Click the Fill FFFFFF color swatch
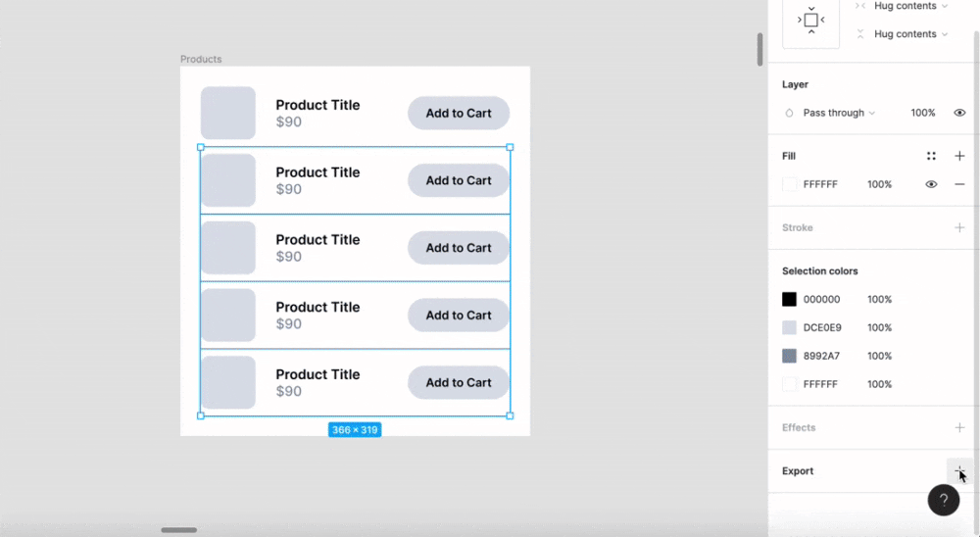Viewport: 980px width, 537px height. point(789,184)
